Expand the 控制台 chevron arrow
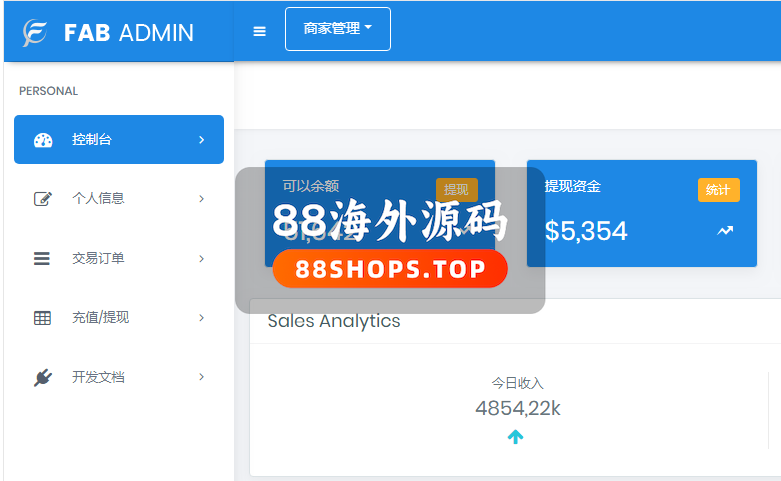The width and height of the screenshot is (781, 481). pyautogui.click(x=201, y=140)
